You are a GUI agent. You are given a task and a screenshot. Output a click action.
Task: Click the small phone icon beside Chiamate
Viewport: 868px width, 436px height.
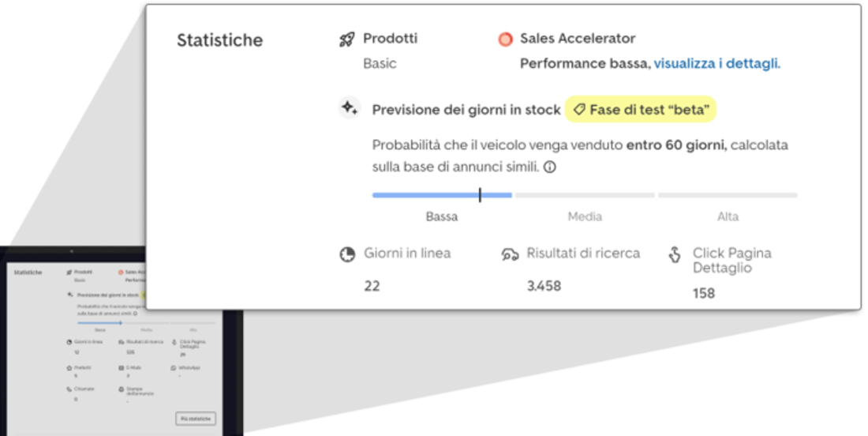69,389
